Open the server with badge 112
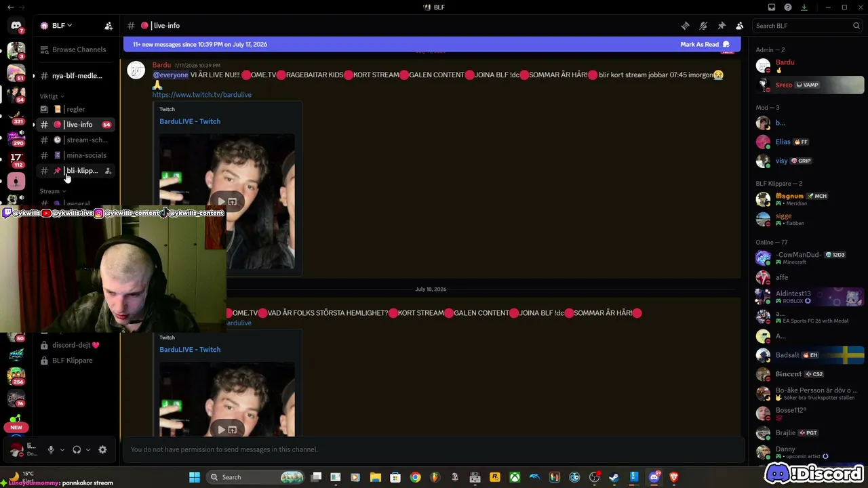The width and height of the screenshot is (868, 488). pos(16,159)
